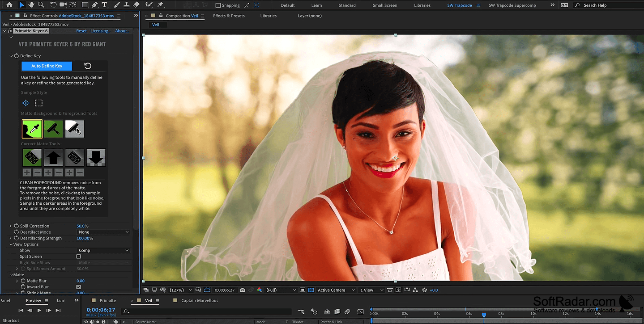Click the Auto Define Key button

pos(47,66)
